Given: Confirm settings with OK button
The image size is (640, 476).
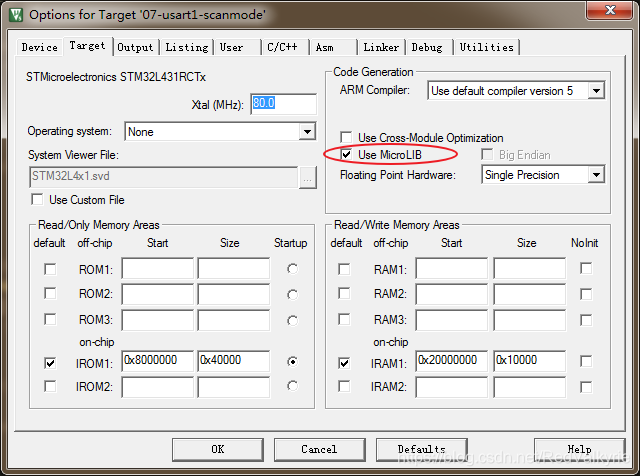Looking at the screenshot, I should pyautogui.click(x=218, y=449).
